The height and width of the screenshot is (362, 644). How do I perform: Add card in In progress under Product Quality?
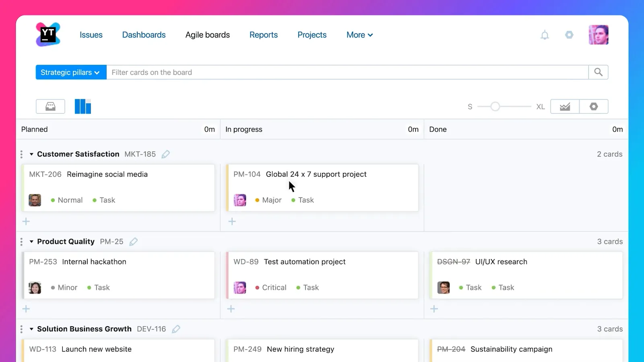[231, 309]
